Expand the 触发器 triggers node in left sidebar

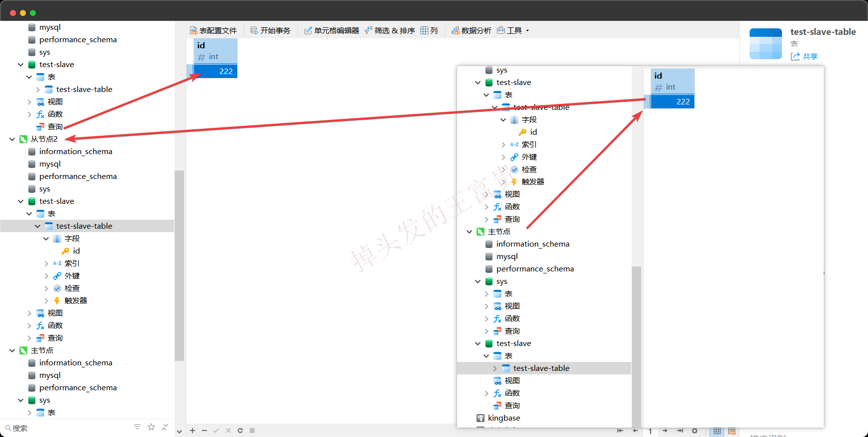[x=46, y=301]
